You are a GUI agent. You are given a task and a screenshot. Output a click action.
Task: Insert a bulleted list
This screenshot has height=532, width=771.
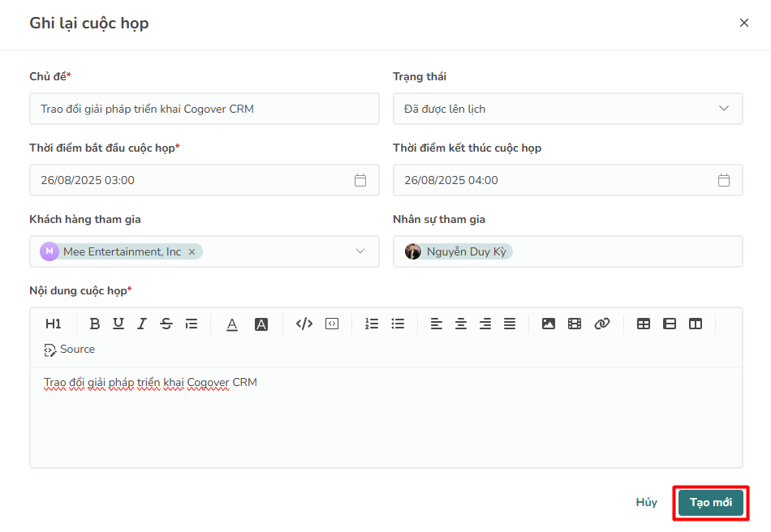tap(398, 324)
